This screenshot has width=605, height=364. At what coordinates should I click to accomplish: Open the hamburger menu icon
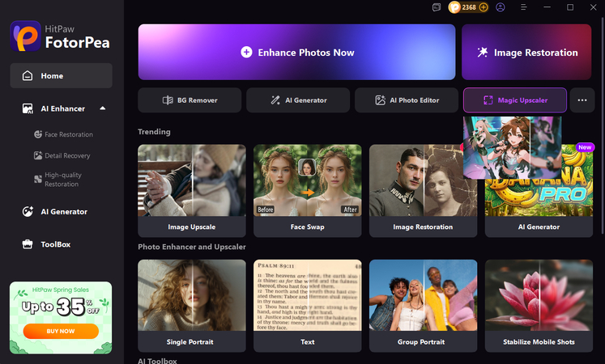coord(523,7)
